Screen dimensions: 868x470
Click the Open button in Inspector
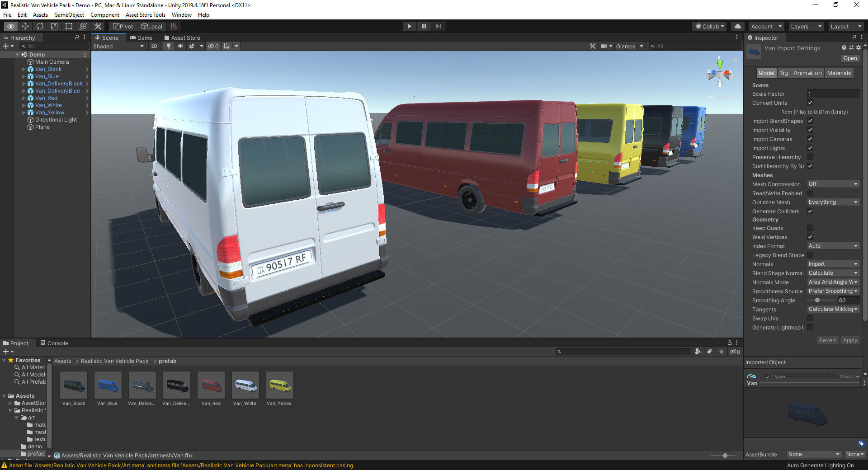point(850,58)
